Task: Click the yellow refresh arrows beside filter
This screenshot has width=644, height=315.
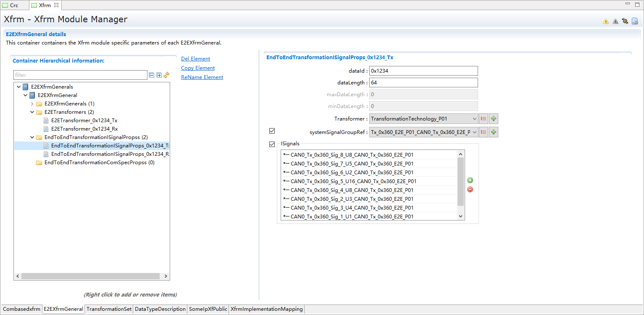Action: point(166,75)
